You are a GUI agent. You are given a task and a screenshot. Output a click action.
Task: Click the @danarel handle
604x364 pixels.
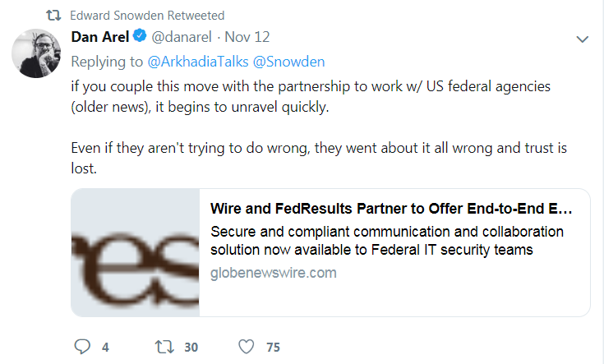click(183, 38)
